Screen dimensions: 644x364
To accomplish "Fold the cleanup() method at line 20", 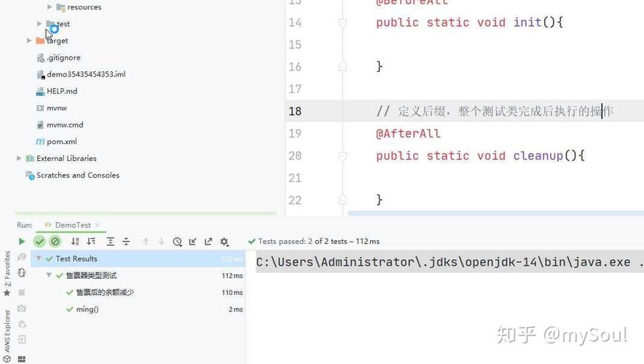I will pos(342,156).
